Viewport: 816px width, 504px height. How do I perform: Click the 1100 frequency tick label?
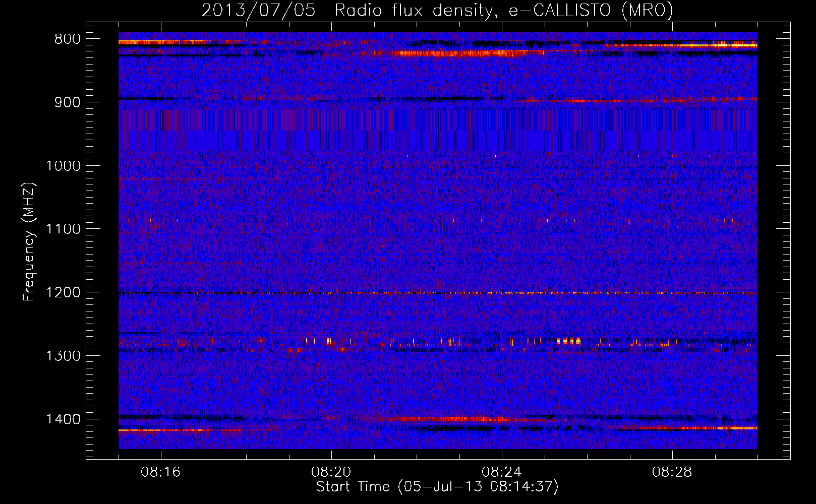pyautogui.click(x=63, y=229)
